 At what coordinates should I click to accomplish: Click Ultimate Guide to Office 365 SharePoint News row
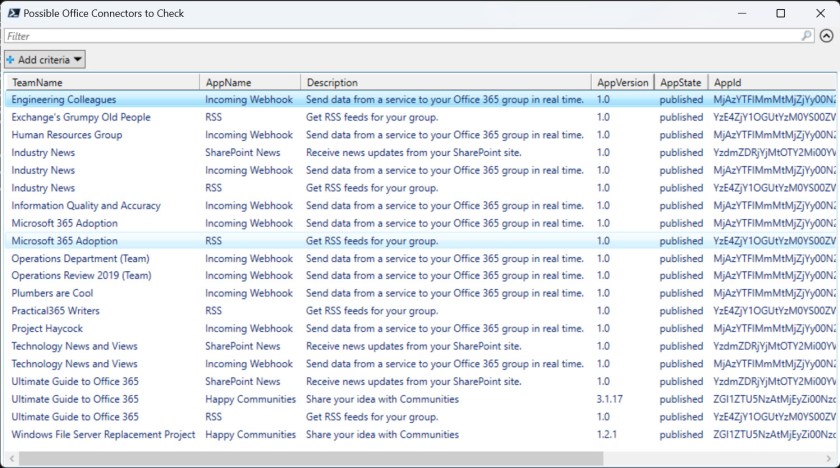click(x=421, y=382)
